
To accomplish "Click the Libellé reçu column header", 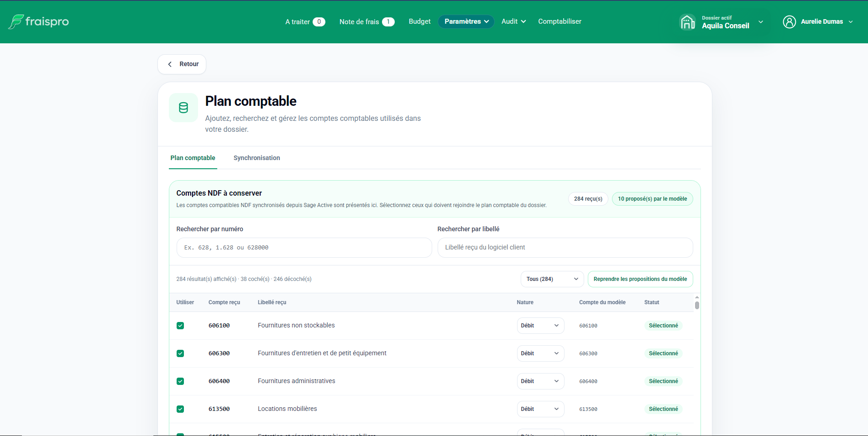I will point(272,302).
